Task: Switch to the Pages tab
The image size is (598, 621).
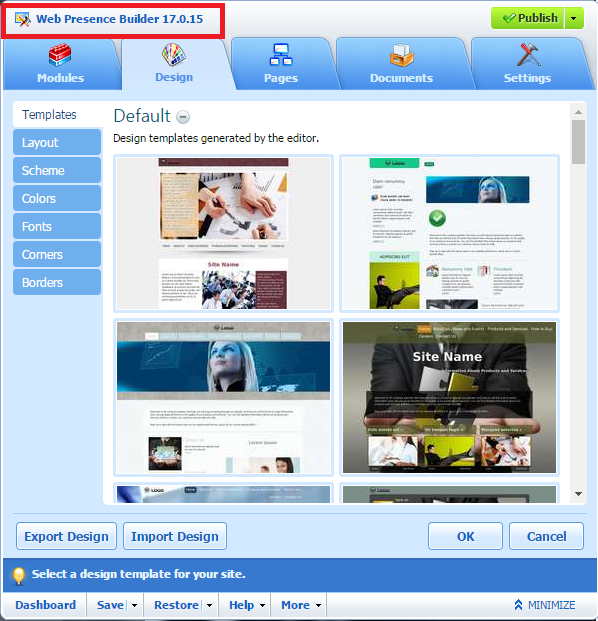Action: click(x=281, y=65)
